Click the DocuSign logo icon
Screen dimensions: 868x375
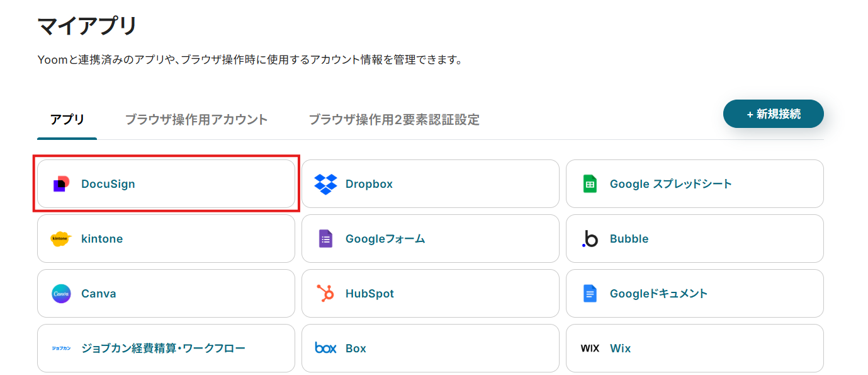click(61, 184)
